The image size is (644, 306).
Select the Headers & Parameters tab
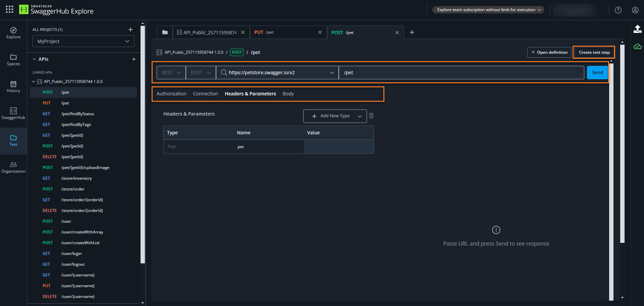[x=250, y=94]
